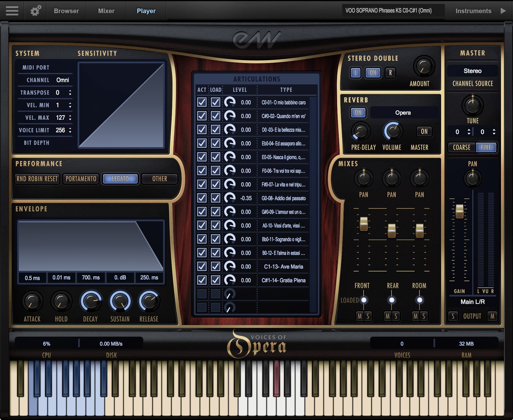The width and height of the screenshot is (513, 420).
Task: Switch to the Mixer tab
Action: click(106, 11)
